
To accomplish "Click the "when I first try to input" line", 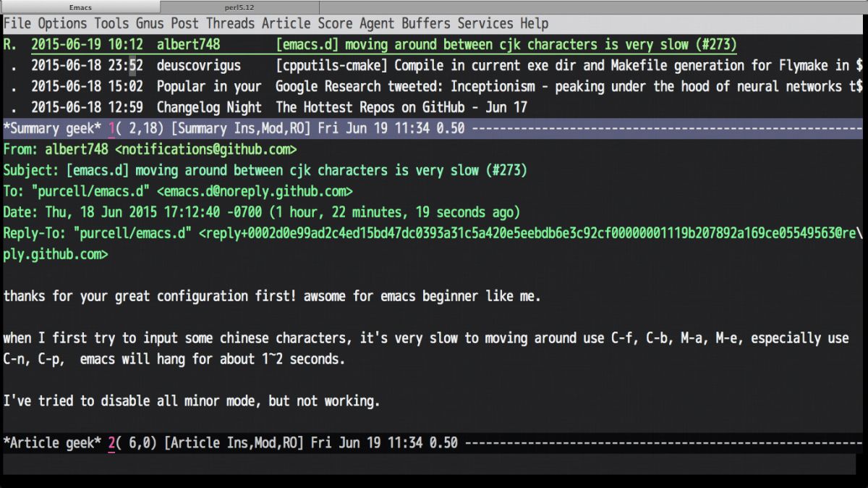I will [x=426, y=338].
